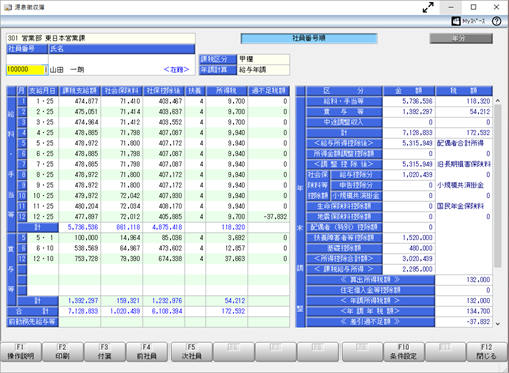Click the 所得金額調整控除額 label
The width and height of the screenshot is (509, 373).
[x=344, y=154]
